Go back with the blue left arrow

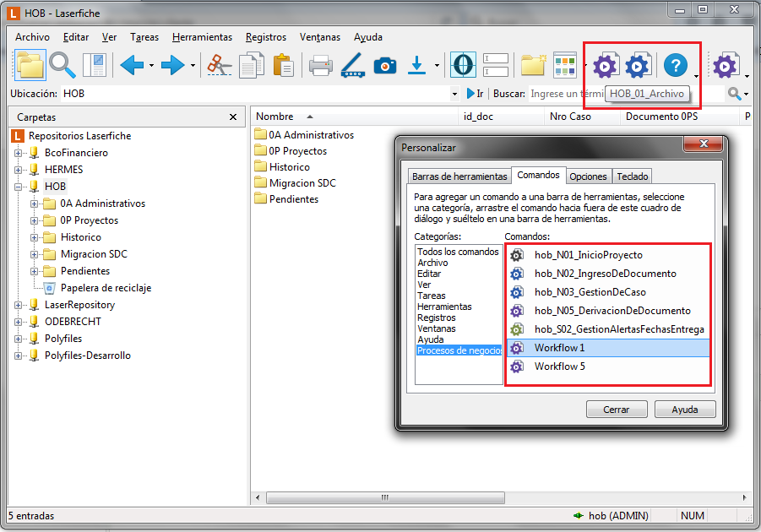click(x=132, y=65)
